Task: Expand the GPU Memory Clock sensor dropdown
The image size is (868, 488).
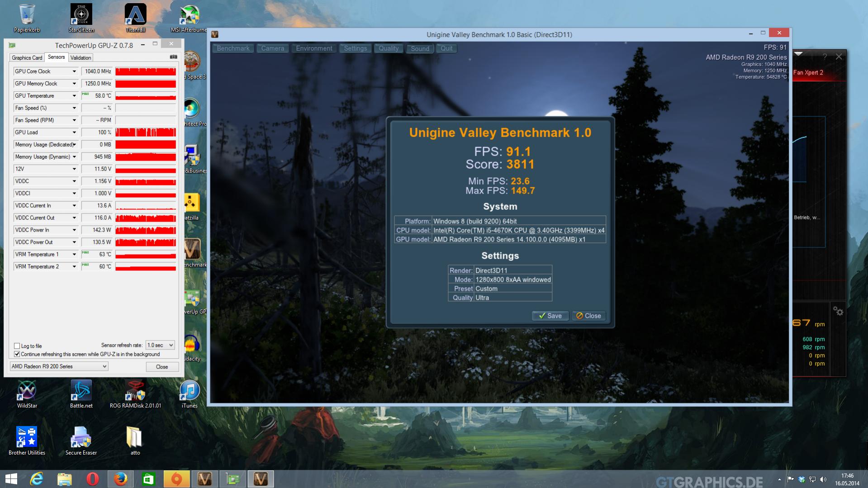Action: [74, 84]
